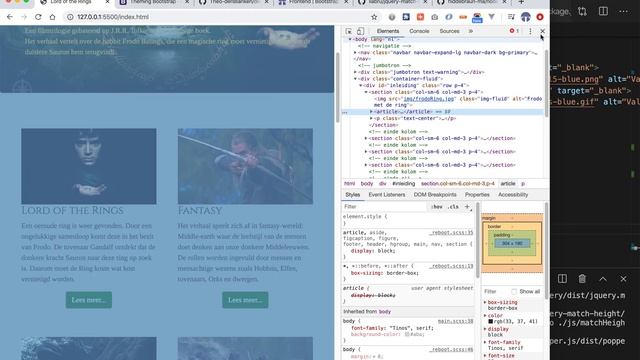Select the body breadcrumb item
The image size is (640, 360).
coord(367,184)
